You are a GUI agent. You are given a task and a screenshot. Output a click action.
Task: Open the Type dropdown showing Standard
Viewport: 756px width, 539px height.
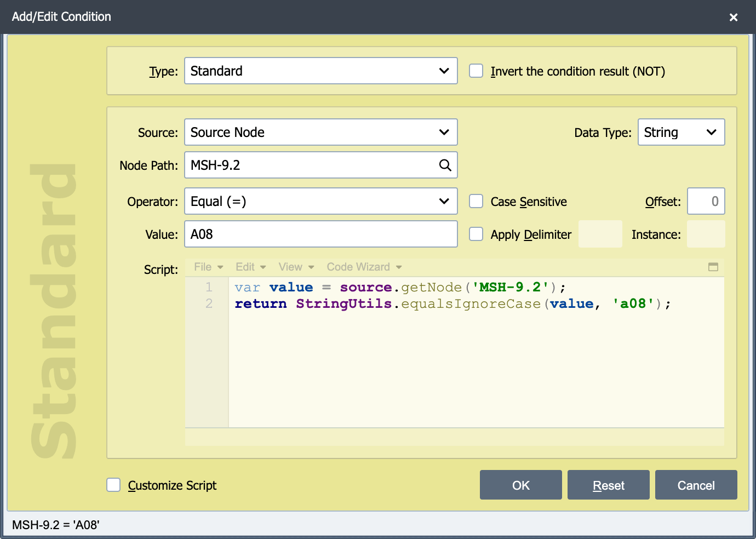pyautogui.click(x=321, y=71)
